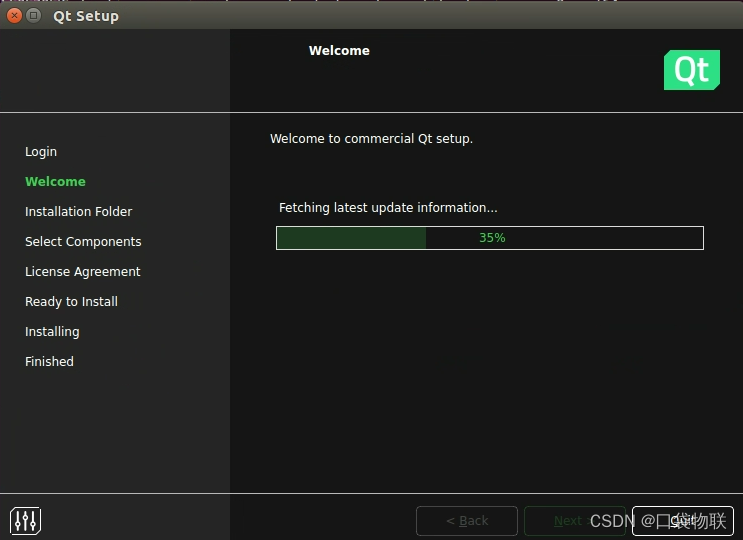Maximize the Qt Setup window

click(x=33, y=16)
